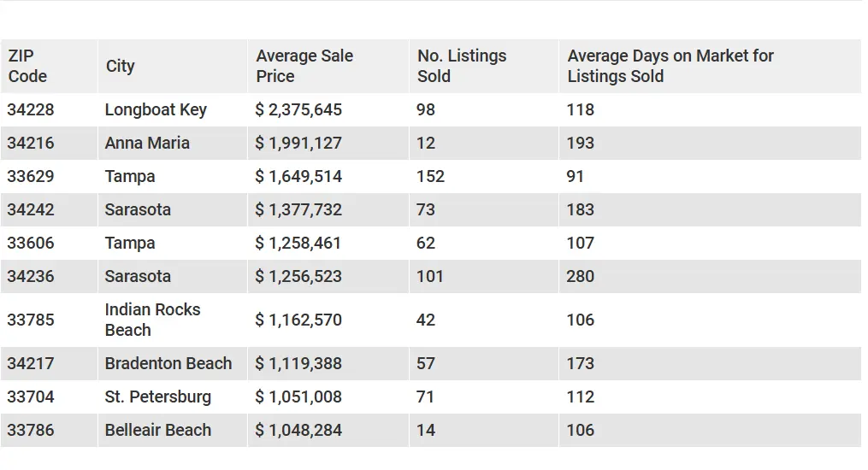The width and height of the screenshot is (868, 470).
Task: Click the Belleair Beach city cell
Action: click(173, 430)
